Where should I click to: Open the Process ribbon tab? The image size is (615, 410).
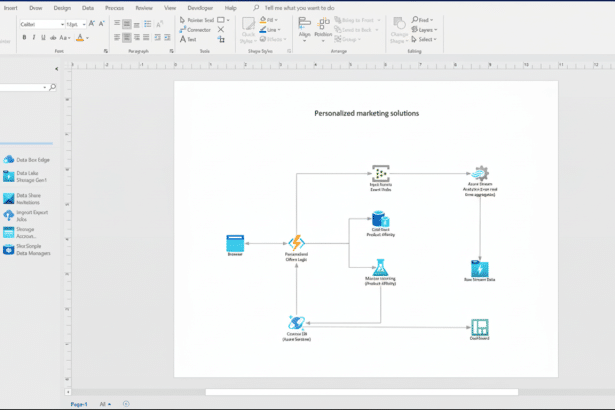click(x=114, y=8)
